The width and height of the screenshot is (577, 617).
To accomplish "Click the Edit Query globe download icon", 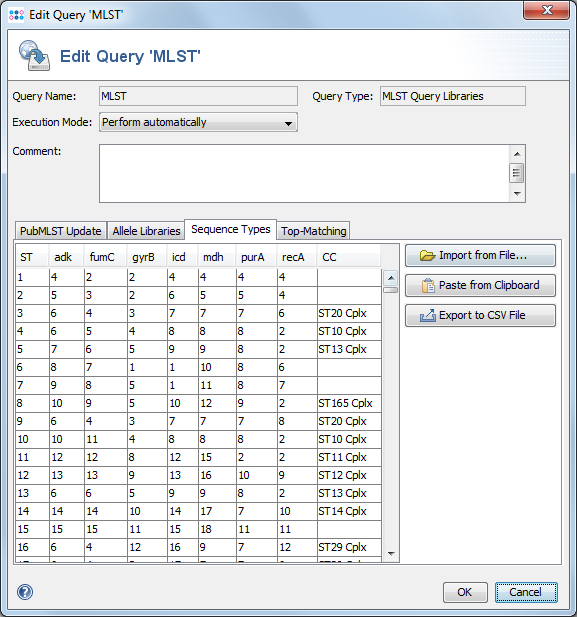I will click(x=35, y=55).
